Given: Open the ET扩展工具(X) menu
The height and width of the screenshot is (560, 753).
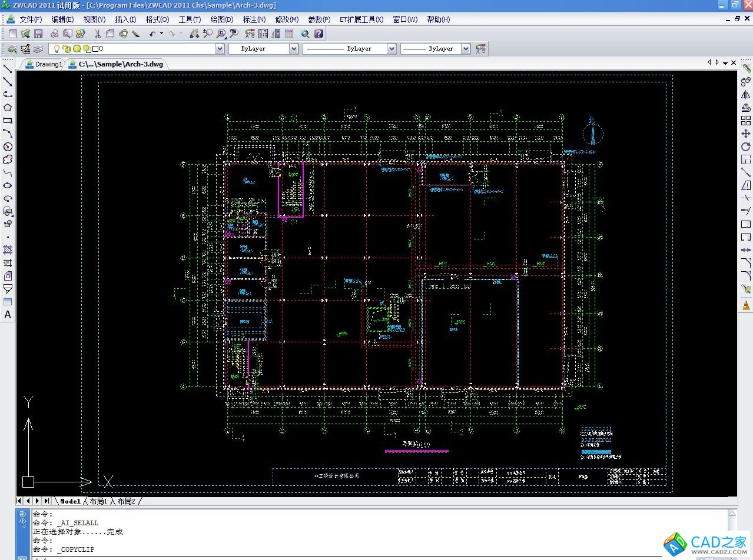Looking at the screenshot, I should click(361, 19).
